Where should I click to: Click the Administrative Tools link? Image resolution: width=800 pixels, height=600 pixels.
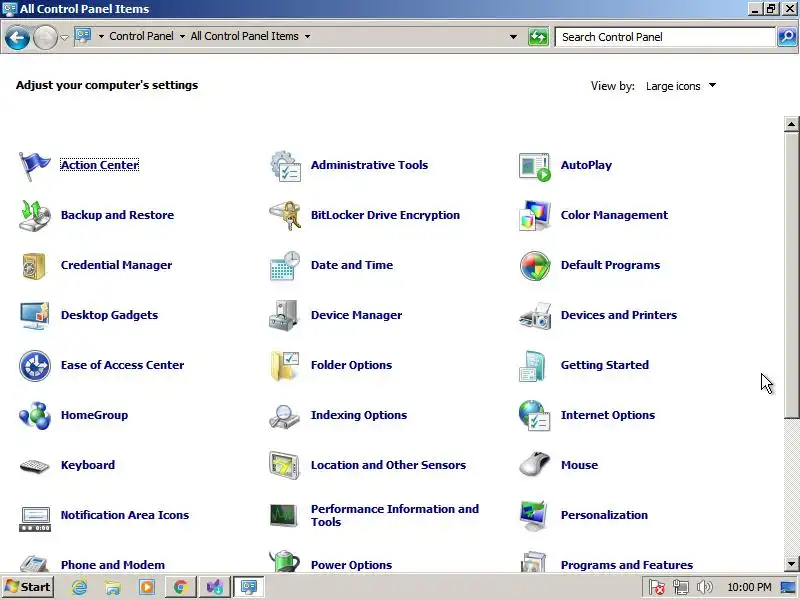(x=369, y=165)
